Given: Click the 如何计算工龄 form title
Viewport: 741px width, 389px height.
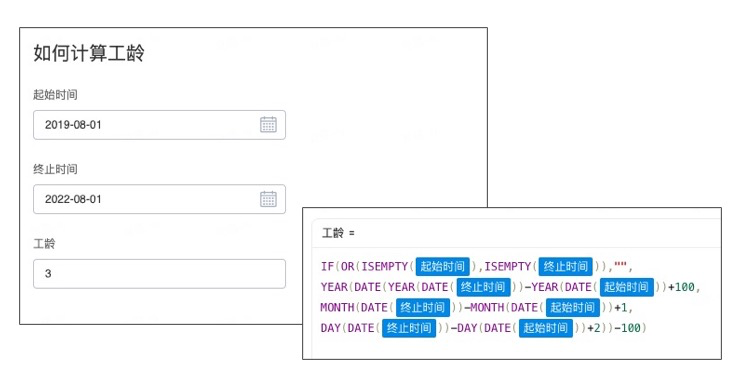Looking at the screenshot, I should 89,53.
